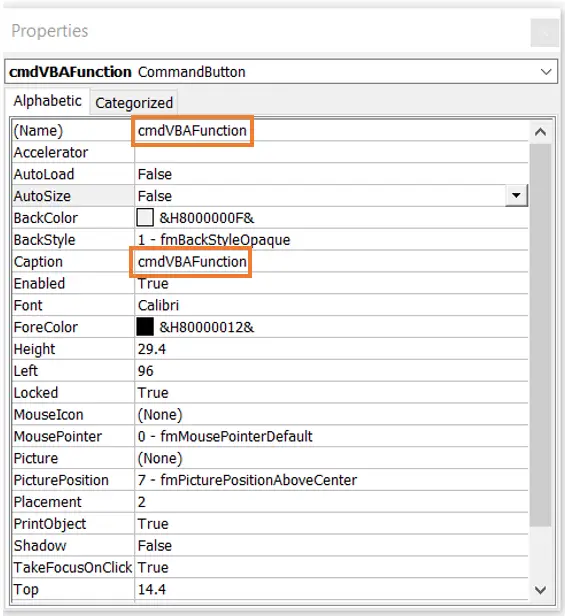Select the MouseIcon (None) value

[160, 414]
